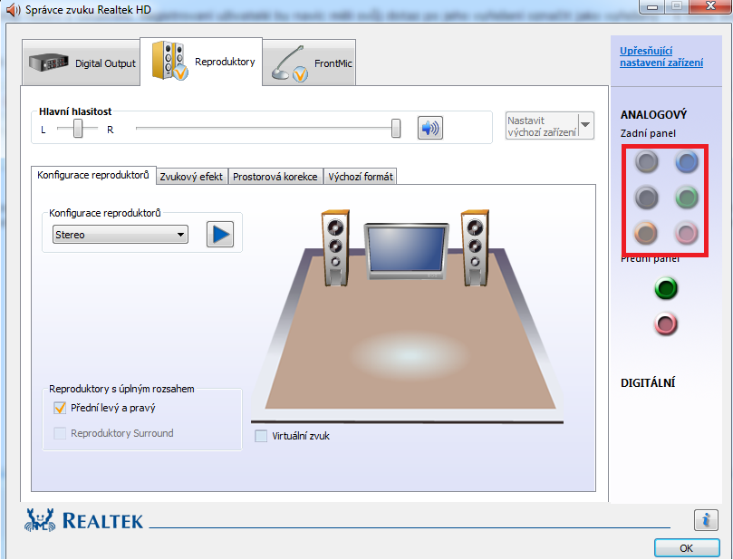The height and width of the screenshot is (560, 733).
Task: Toggle Přední levý a pravý checkbox
Action: [x=60, y=408]
